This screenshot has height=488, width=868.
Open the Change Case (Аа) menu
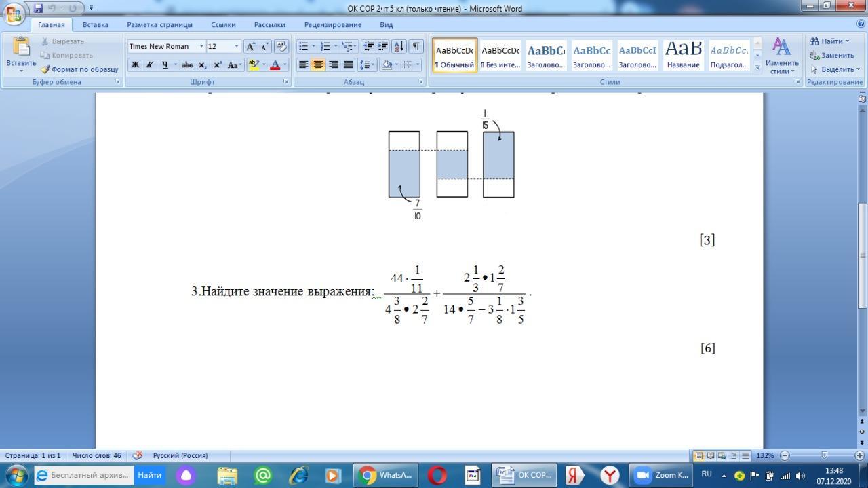235,65
